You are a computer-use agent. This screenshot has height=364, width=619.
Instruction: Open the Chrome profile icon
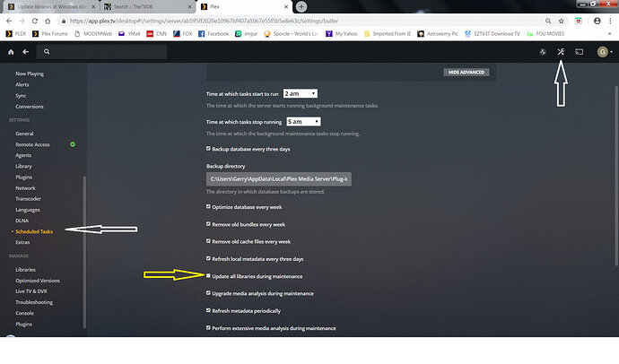597,21
